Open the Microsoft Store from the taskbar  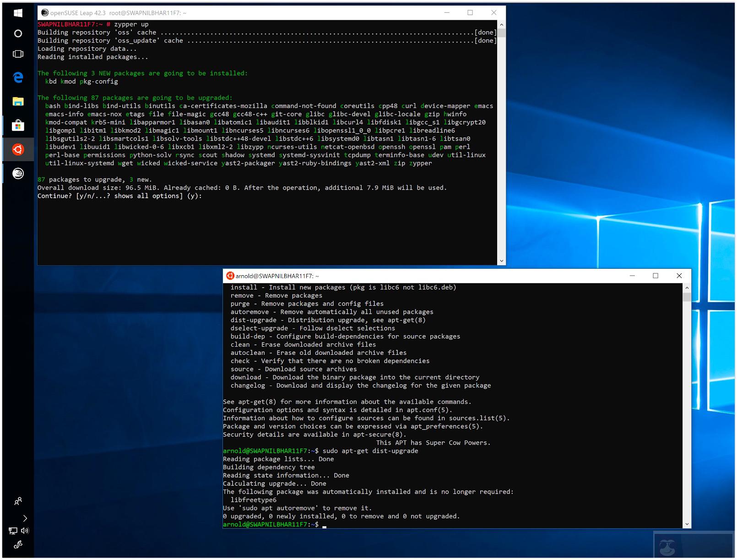[18, 125]
